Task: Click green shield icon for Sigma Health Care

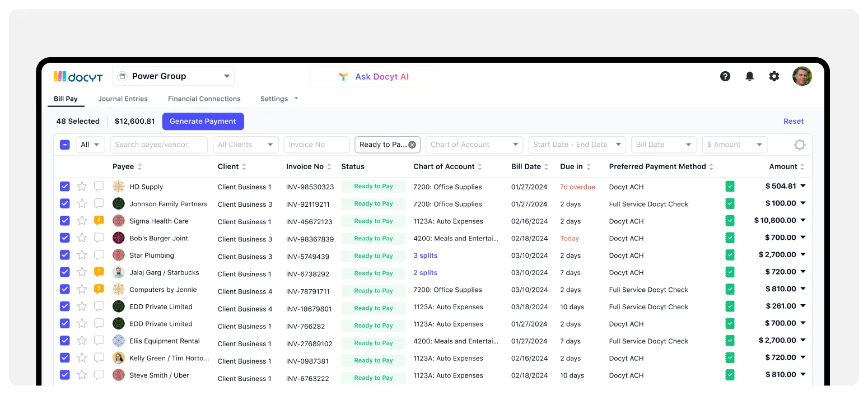Action: 730,221
